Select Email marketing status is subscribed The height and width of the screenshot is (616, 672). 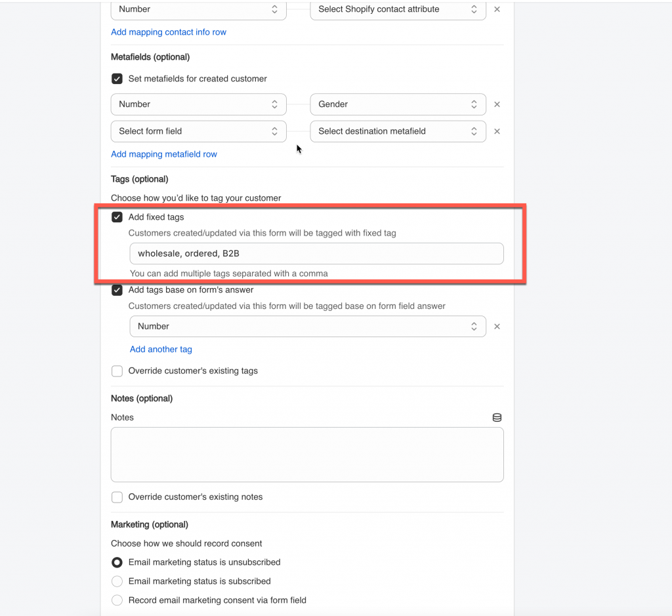(x=117, y=581)
